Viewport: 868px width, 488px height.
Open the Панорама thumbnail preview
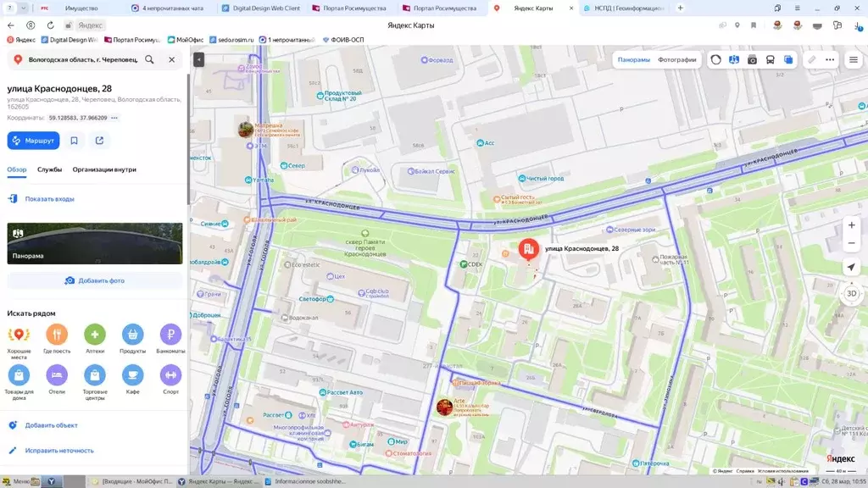[95, 243]
